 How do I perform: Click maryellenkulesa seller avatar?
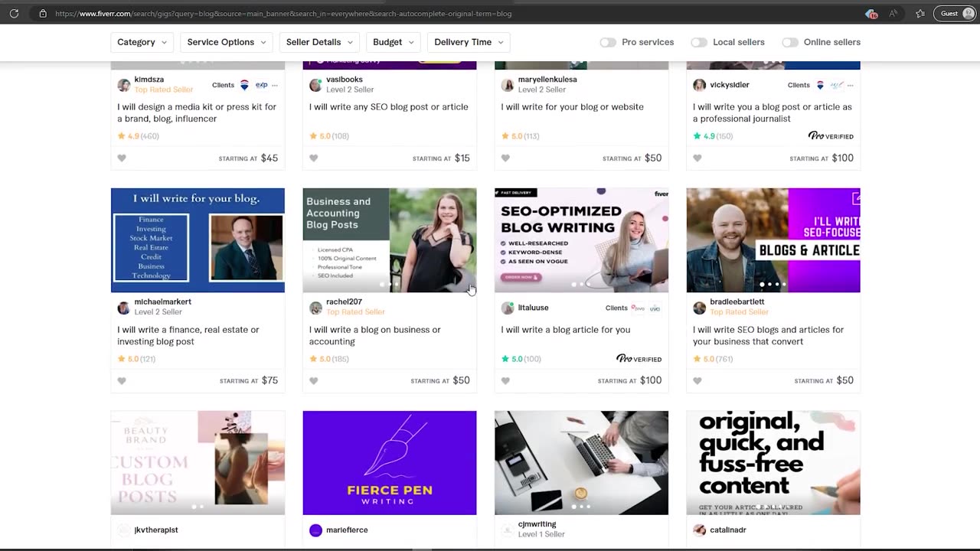(508, 85)
